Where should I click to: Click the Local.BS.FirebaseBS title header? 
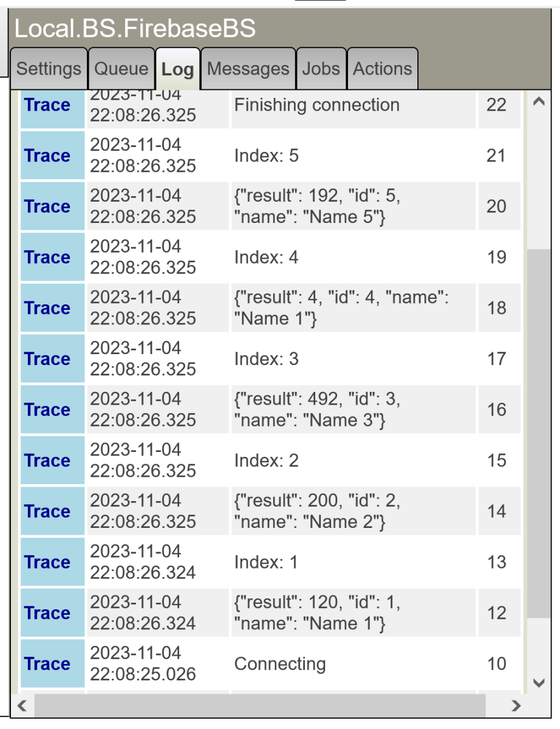click(x=135, y=28)
